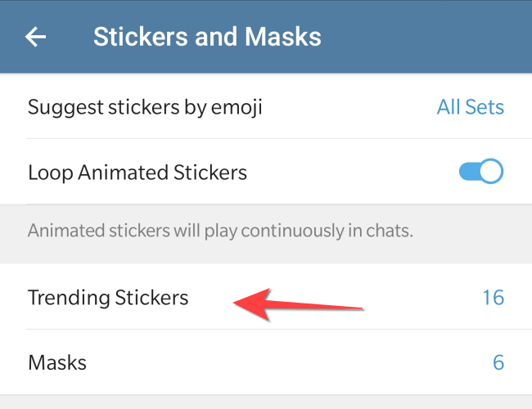Select the Suggest stickers by emoji label
The image size is (532, 409).
pyautogui.click(x=146, y=107)
